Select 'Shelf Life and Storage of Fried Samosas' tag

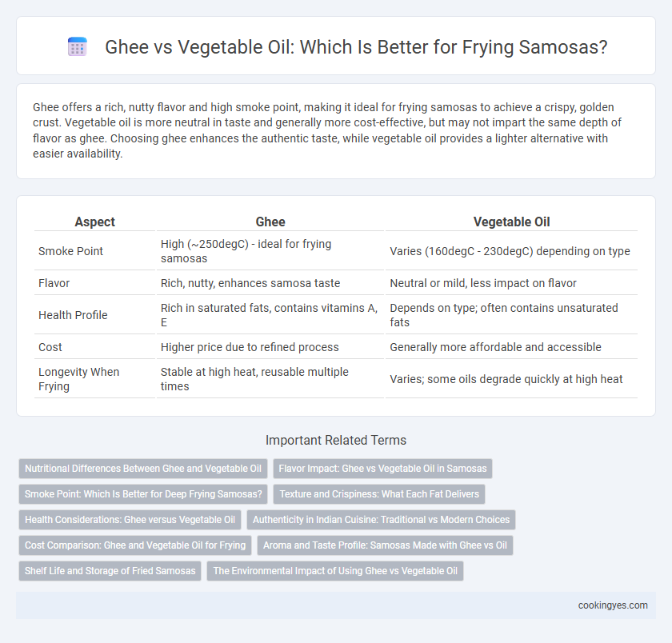pyautogui.click(x=110, y=571)
